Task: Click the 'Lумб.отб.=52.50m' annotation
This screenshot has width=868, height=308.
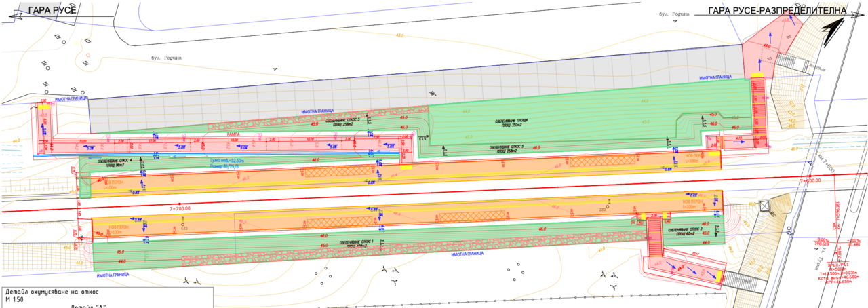Action: click(x=227, y=161)
